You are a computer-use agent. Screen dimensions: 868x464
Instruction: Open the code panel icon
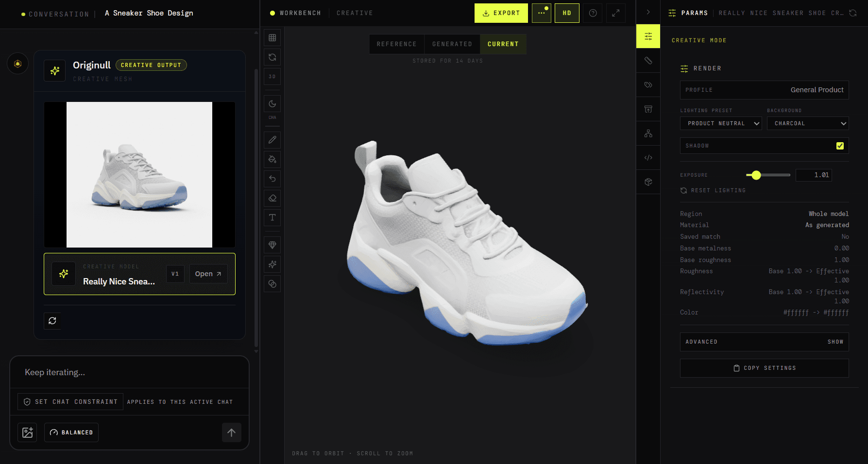[648, 158]
